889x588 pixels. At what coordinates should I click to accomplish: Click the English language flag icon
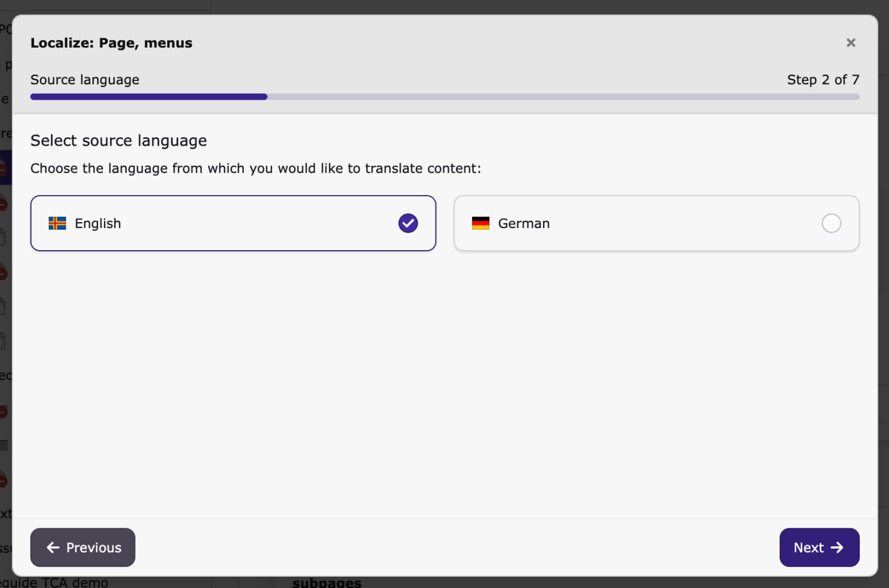pyautogui.click(x=57, y=223)
